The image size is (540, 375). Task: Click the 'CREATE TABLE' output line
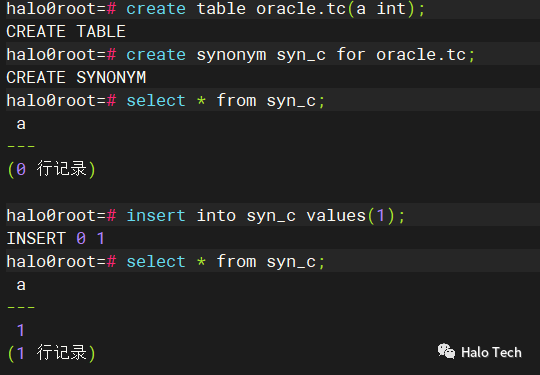coord(66,31)
